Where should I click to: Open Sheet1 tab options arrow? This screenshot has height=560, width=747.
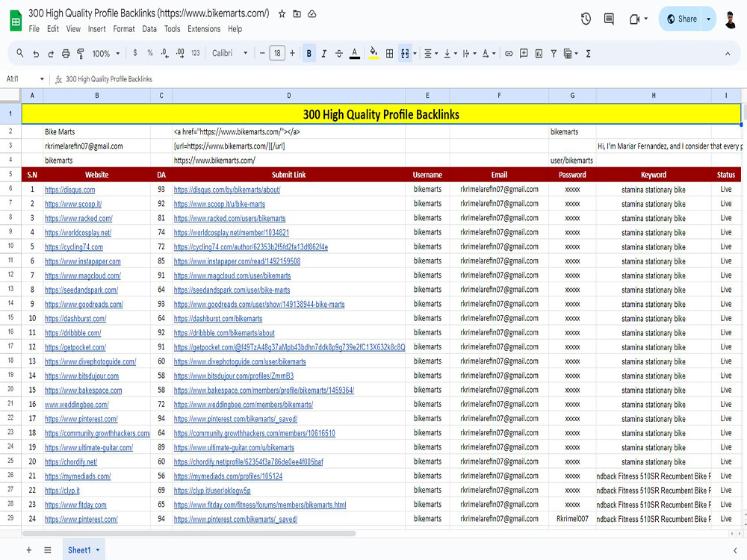point(98,550)
